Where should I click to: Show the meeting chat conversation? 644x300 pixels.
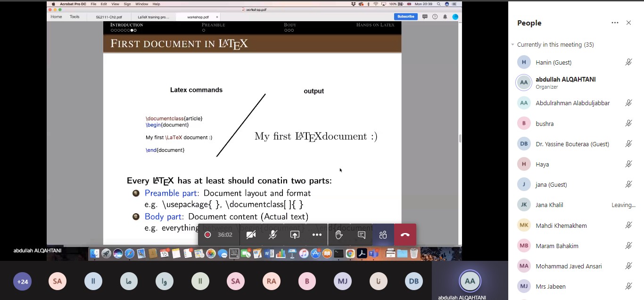click(361, 235)
